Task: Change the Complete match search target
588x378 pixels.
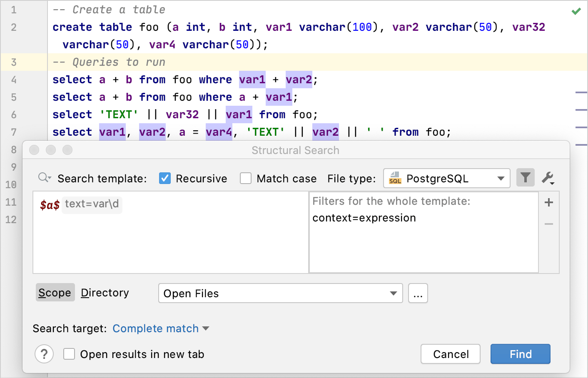Action: [161, 328]
